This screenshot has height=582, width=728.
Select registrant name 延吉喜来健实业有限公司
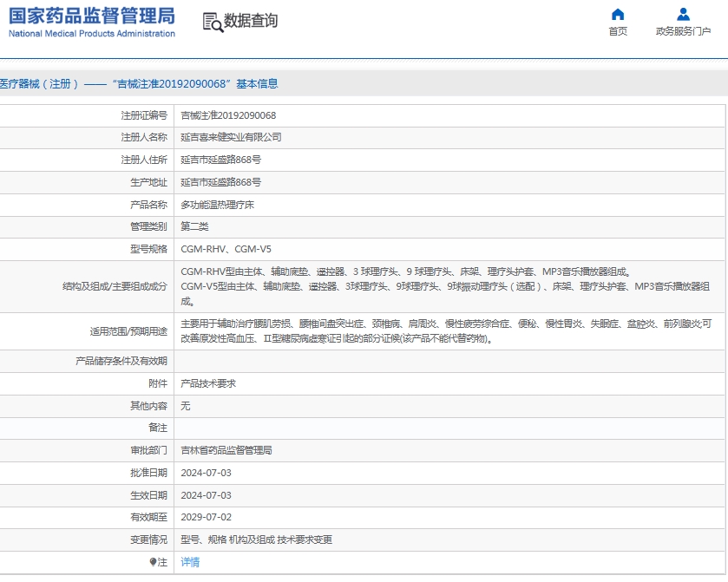(x=231, y=137)
